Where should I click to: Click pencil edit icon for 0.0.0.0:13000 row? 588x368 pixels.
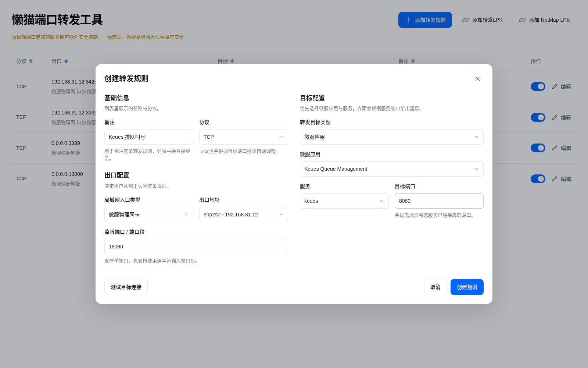[555, 179]
